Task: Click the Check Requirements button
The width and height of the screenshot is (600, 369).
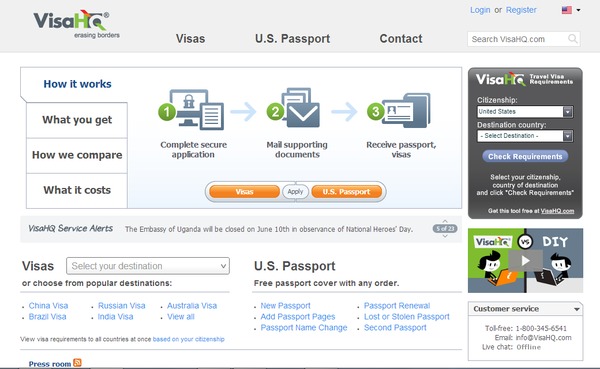Action: tap(525, 156)
